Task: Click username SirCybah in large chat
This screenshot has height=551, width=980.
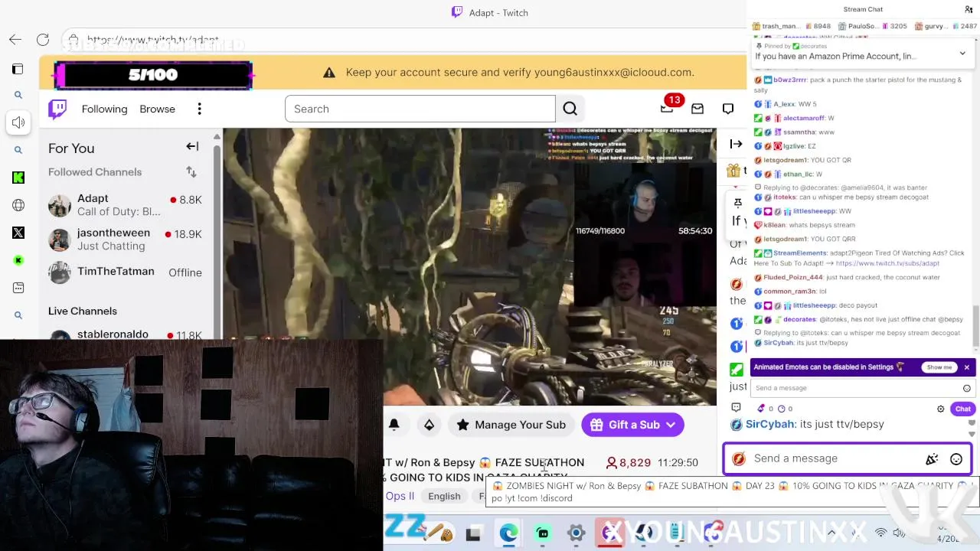Action: click(769, 424)
